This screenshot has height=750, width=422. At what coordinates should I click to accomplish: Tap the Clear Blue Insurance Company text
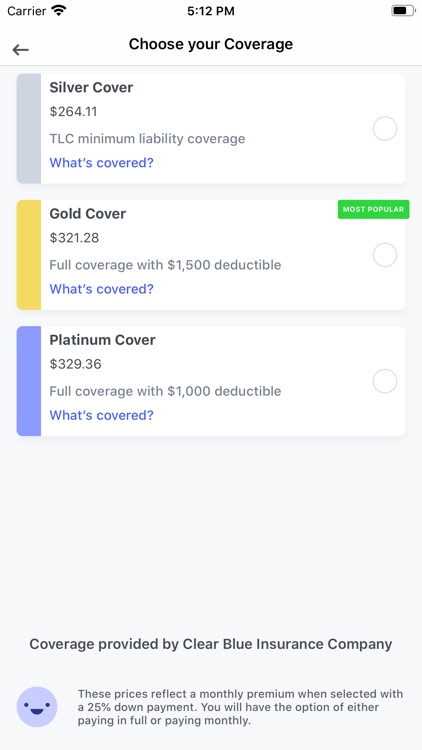(x=288, y=644)
